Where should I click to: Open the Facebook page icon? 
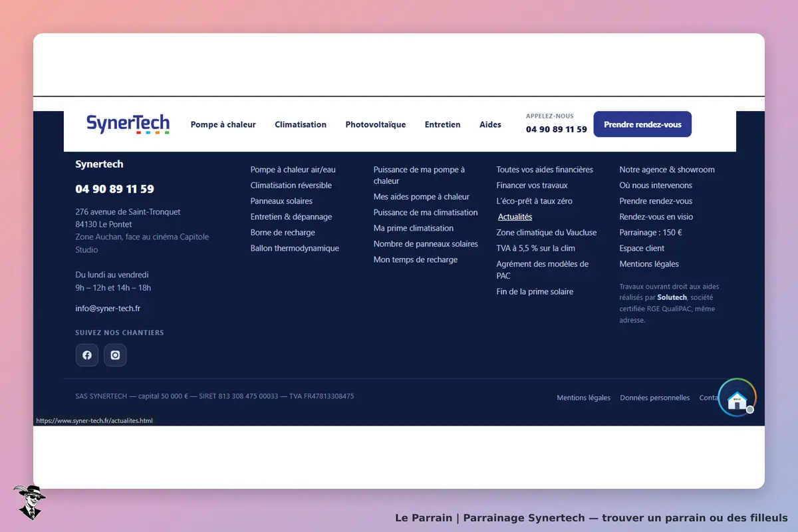coord(87,355)
